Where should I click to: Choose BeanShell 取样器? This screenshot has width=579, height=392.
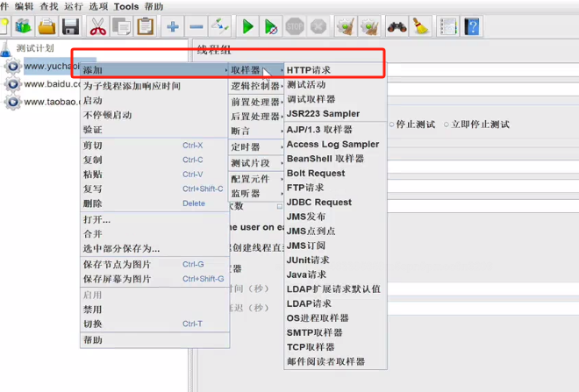[x=335, y=159]
